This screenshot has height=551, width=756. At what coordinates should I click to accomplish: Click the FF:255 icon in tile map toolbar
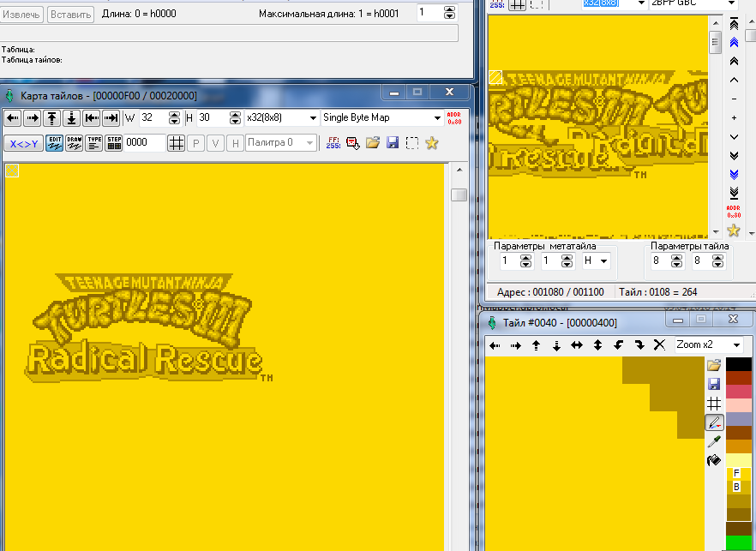click(x=333, y=143)
